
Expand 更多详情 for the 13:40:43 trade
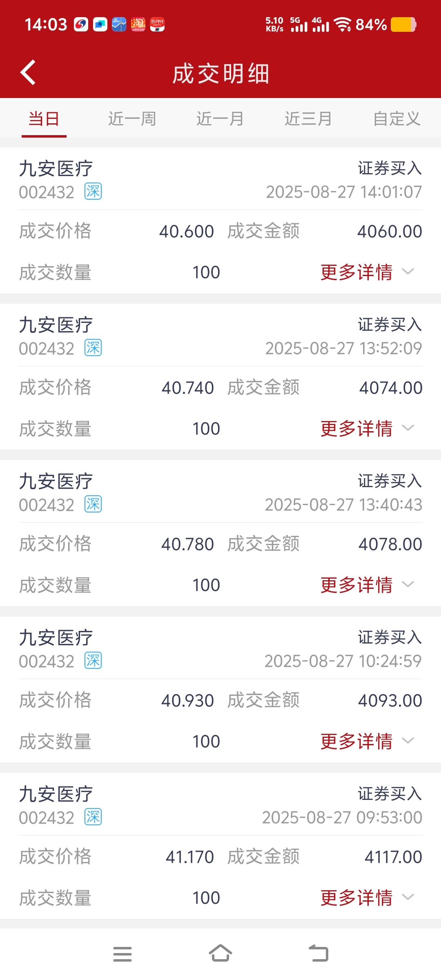(367, 585)
